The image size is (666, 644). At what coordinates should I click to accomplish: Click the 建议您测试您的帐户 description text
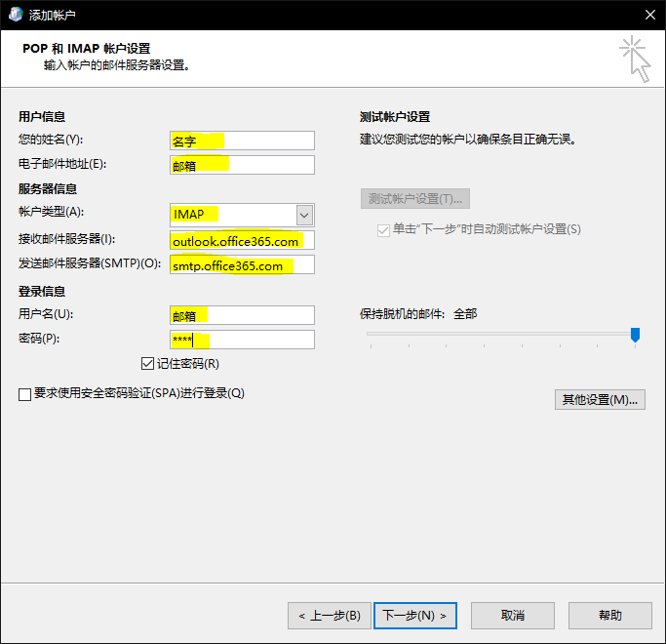click(x=468, y=139)
